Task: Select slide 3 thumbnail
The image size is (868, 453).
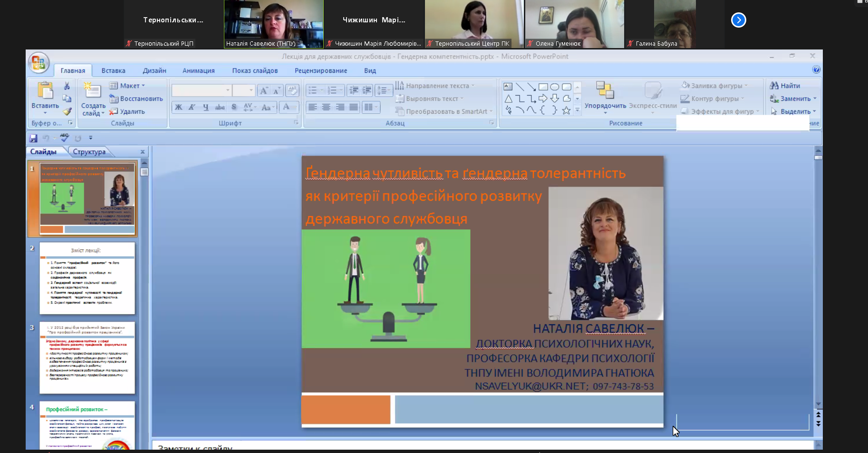Action: click(x=87, y=358)
